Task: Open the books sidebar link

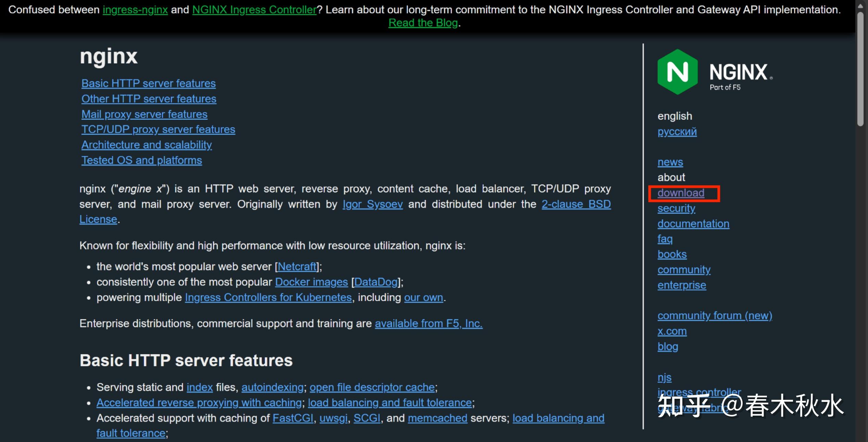Action: [x=672, y=254]
